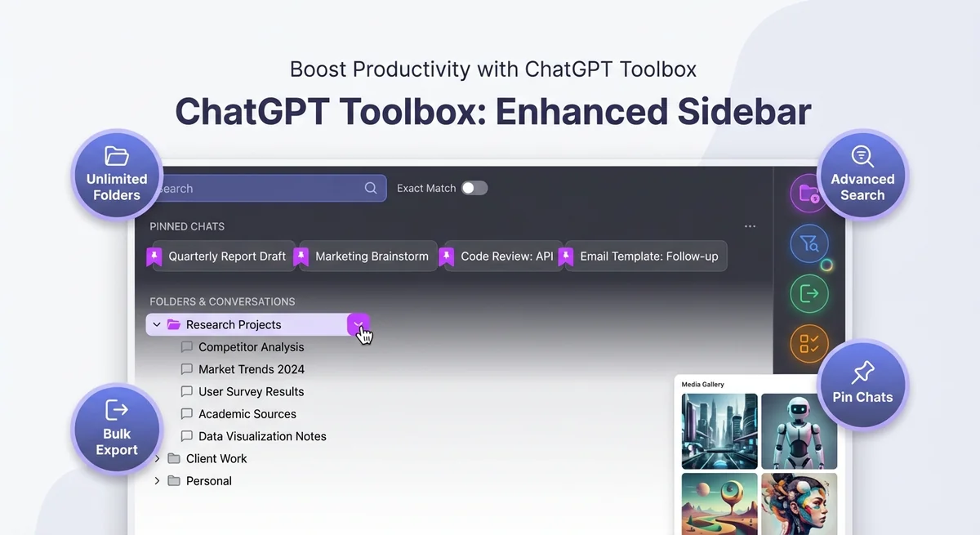Click the chat icon beside User Survey Results
Viewport: 980px width, 535px height.
coord(187,391)
